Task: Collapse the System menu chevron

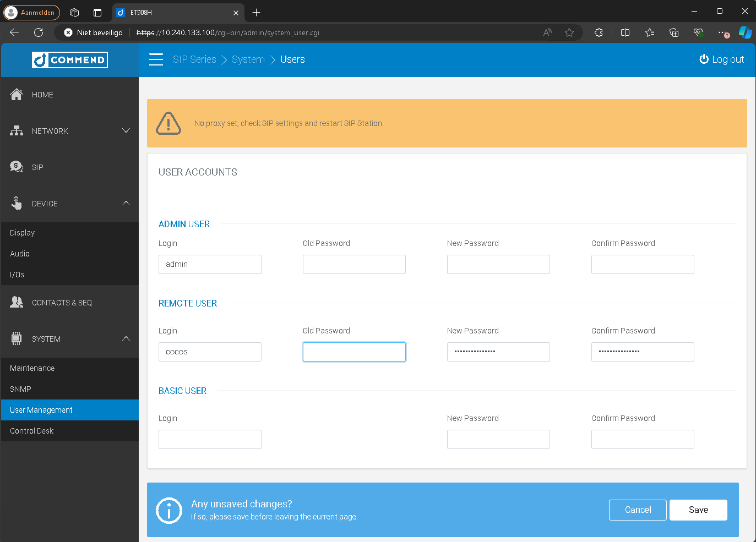Action: (x=126, y=338)
